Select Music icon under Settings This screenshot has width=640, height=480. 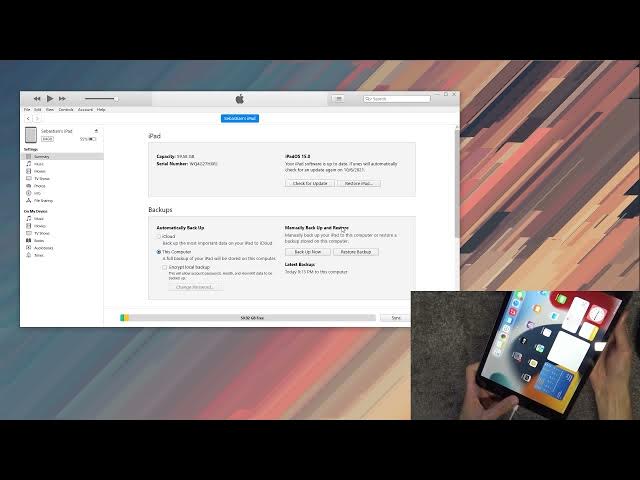pyautogui.click(x=29, y=164)
